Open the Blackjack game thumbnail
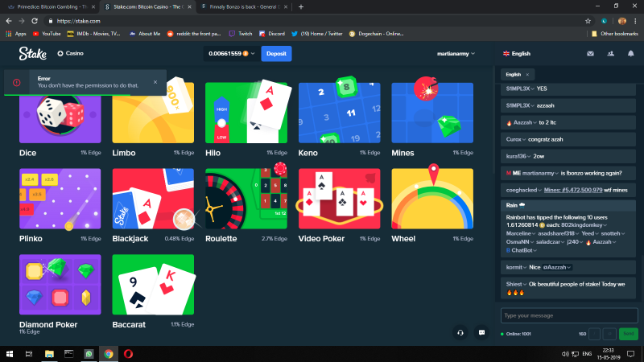The image size is (644, 362). point(153,199)
